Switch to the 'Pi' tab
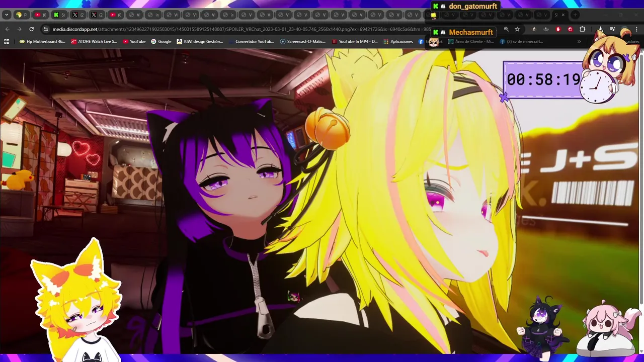Image resolution: width=644 pixels, height=362 pixels. (21, 15)
